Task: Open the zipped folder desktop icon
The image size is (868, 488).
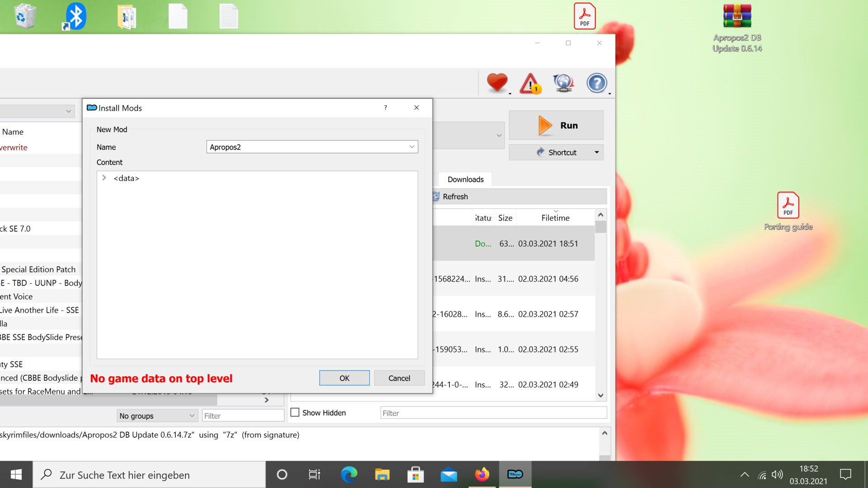Action: [127, 16]
